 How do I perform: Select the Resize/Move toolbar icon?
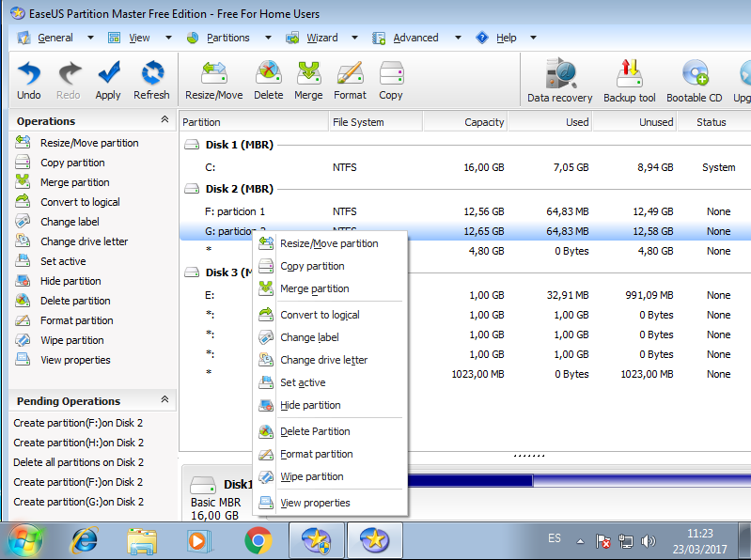tap(213, 80)
